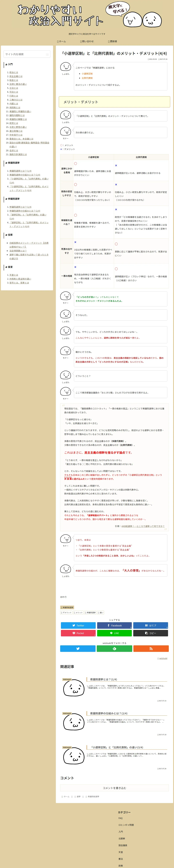Open sidebar link 白紙投票のメリット・デメリット

coord(29,245)
